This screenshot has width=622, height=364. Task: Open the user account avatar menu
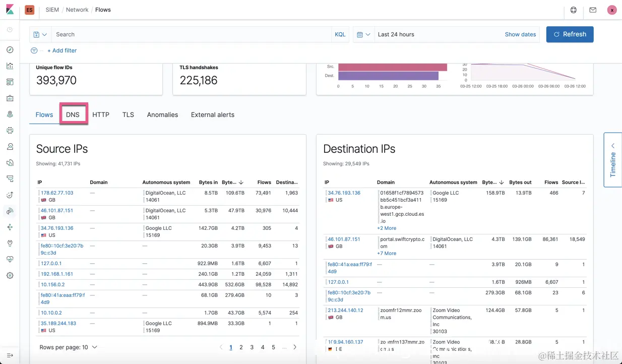point(612,10)
